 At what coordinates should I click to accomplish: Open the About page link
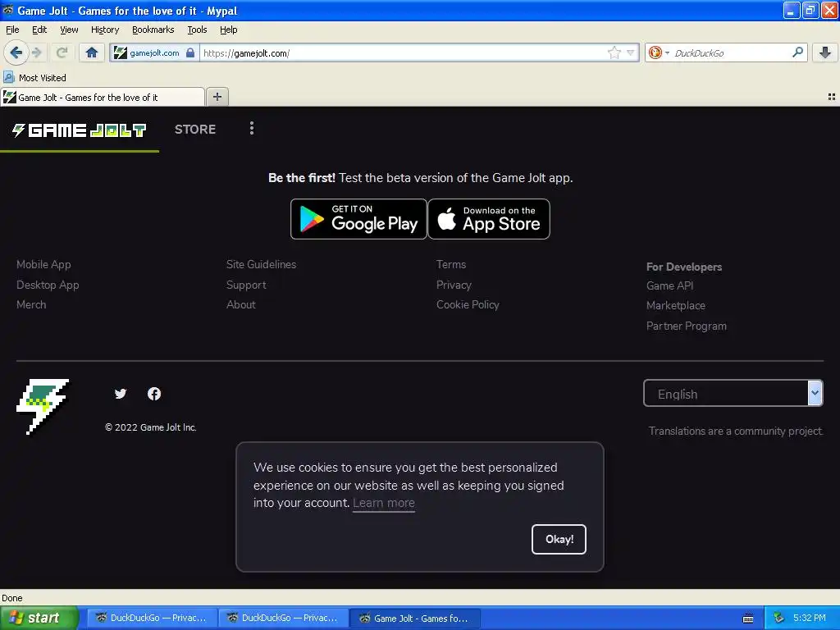click(x=240, y=304)
